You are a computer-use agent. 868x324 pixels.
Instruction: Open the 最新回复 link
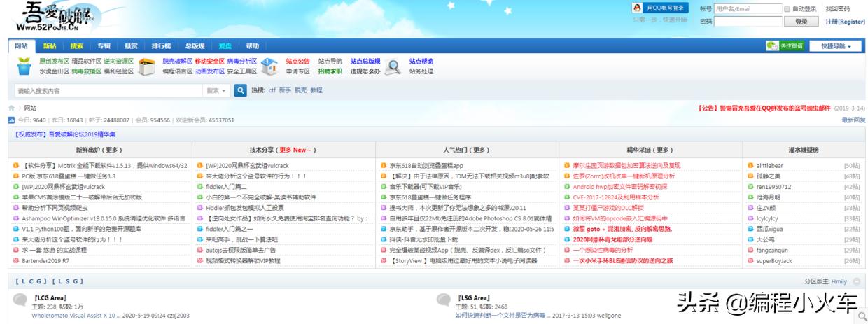(x=853, y=120)
